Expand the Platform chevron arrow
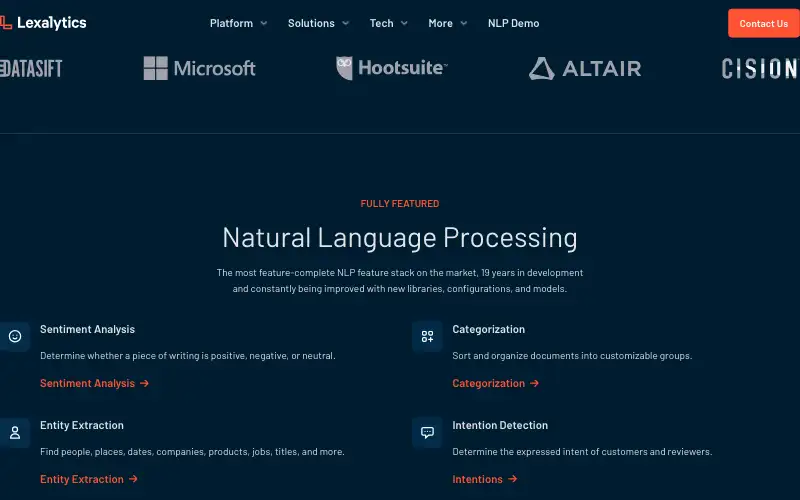This screenshot has height=500, width=800. point(264,23)
